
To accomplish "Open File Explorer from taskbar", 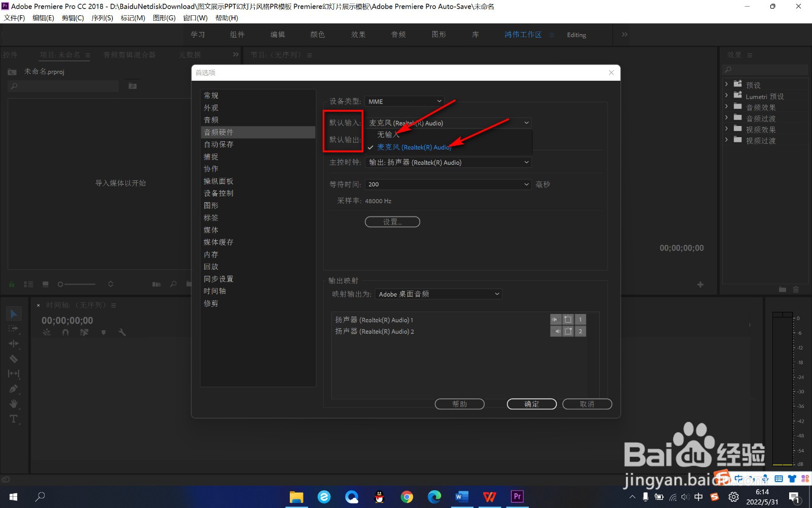I will tap(296, 496).
